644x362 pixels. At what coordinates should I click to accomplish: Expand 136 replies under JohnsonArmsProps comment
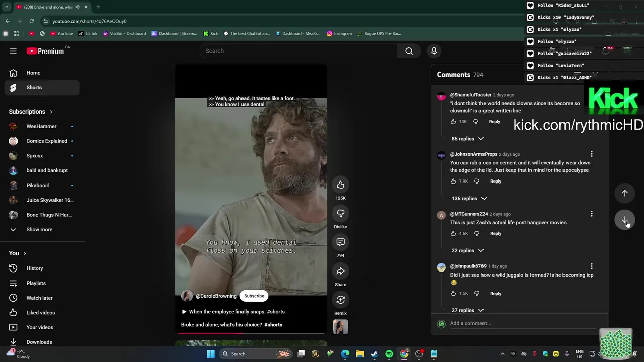pyautogui.click(x=469, y=199)
